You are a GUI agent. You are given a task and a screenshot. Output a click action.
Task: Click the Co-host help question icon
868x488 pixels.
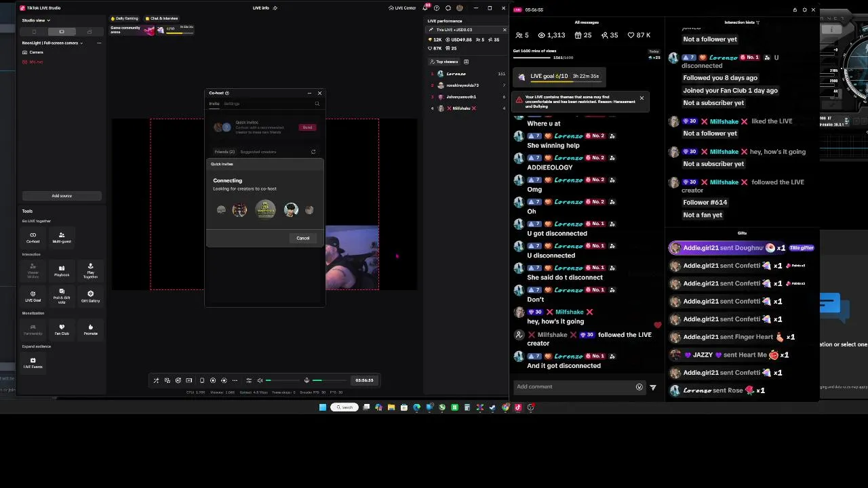pyautogui.click(x=227, y=93)
